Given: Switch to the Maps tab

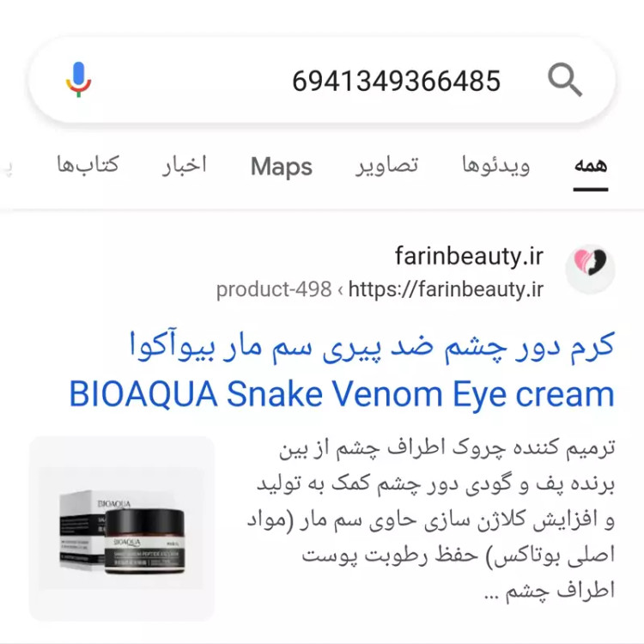Looking at the screenshot, I should pos(282,167).
